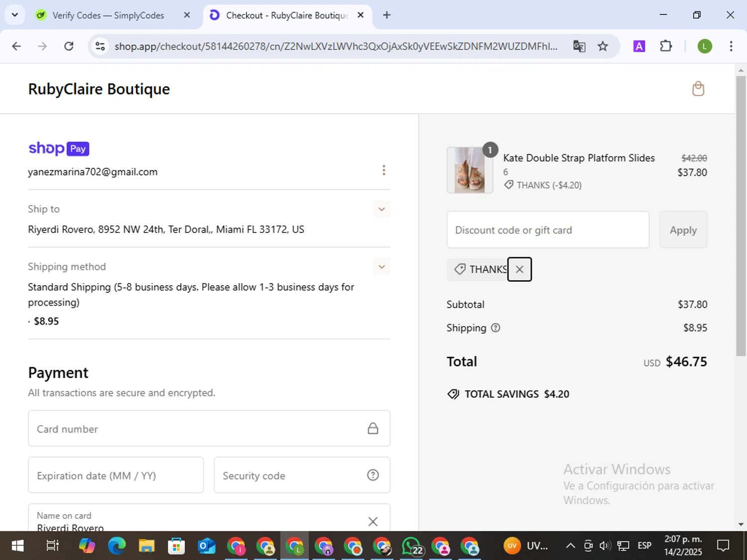
Task: Open a new browser tab
Action: point(387,15)
